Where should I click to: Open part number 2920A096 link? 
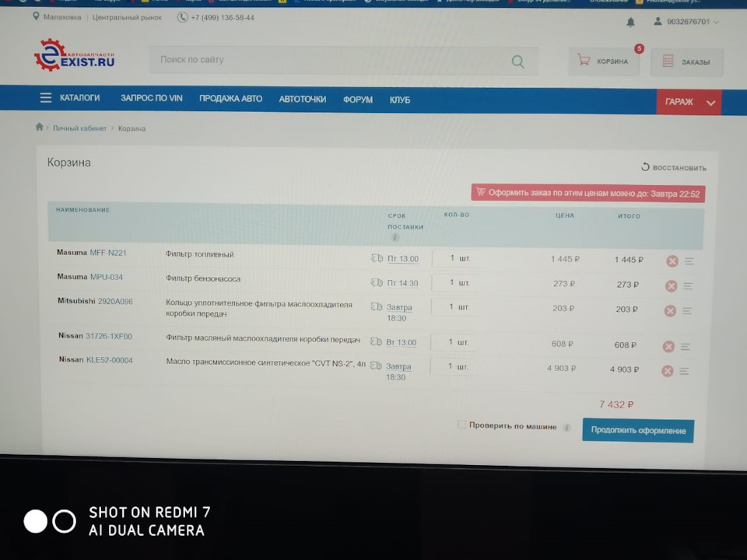[x=115, y=302]
